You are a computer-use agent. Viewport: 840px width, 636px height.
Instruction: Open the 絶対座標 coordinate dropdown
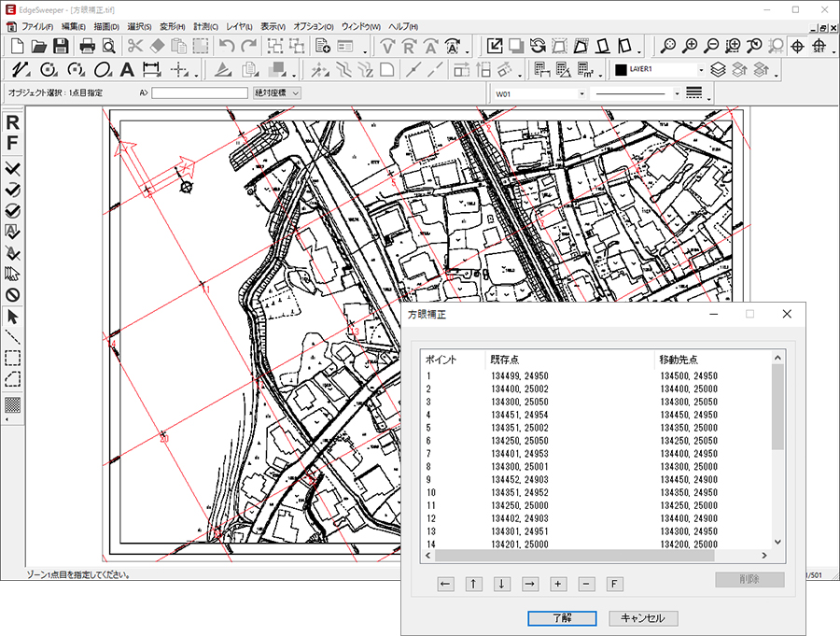(x=276, y=92)
